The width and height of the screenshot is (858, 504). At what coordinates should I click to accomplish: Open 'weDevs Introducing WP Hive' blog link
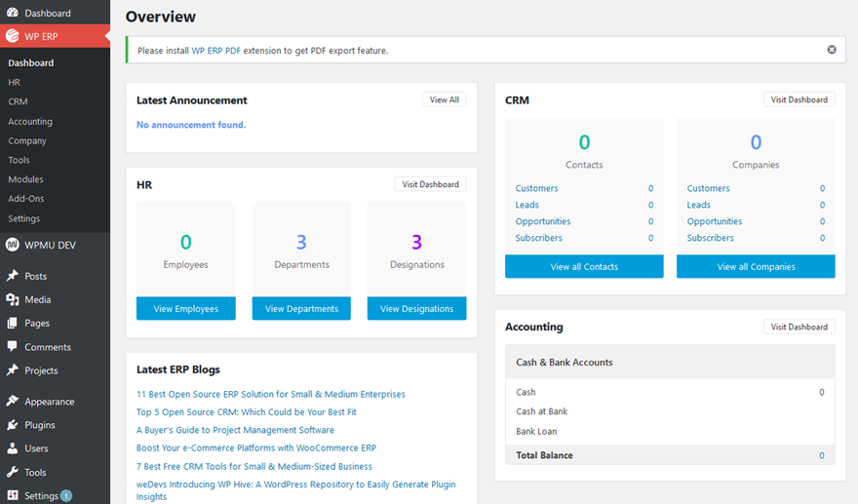point(296,490)
